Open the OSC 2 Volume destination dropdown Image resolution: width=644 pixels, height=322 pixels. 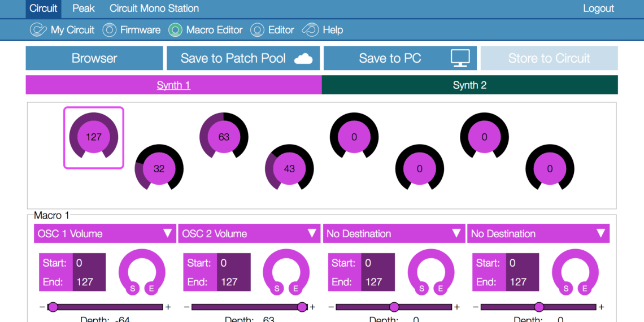tap(250, 234)
